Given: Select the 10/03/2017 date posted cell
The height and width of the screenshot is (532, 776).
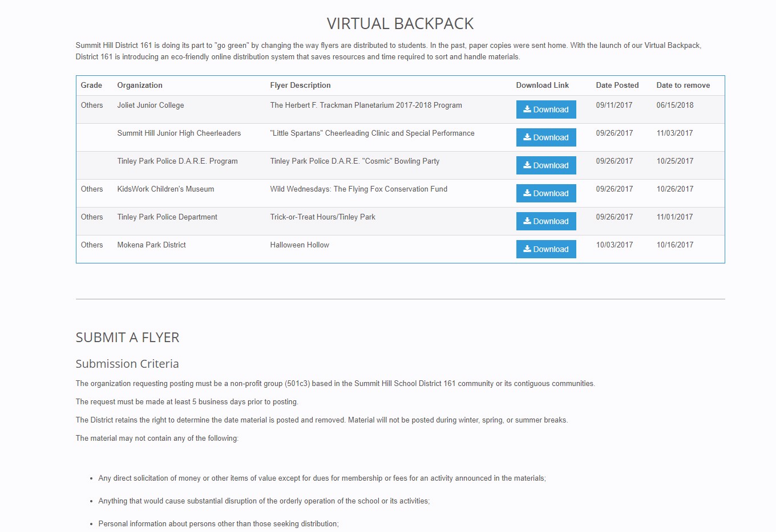Looking at the screenshot, I should tap(614, 245).
